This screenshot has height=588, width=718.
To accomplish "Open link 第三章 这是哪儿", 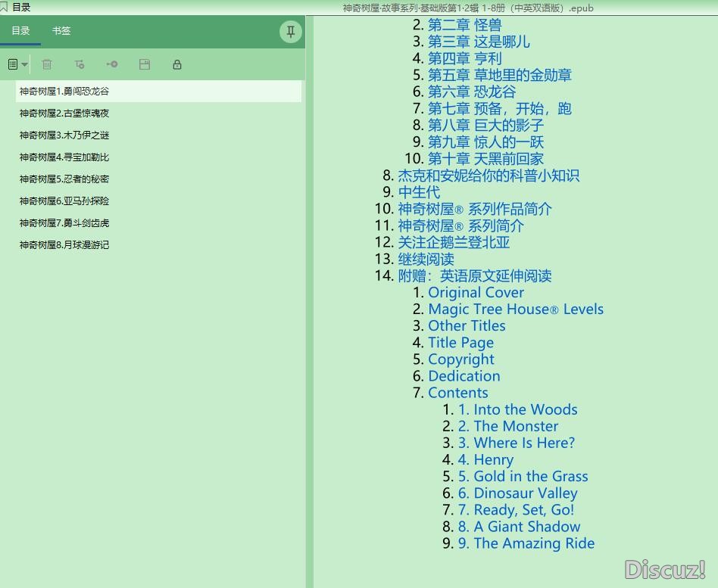I will pyautogui.click(x=479, y=42).
